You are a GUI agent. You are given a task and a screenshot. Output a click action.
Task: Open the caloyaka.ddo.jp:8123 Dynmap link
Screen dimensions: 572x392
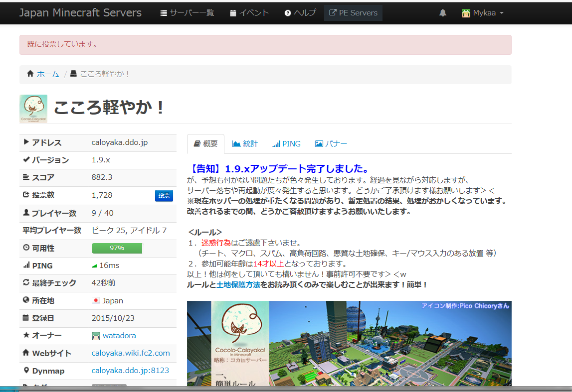pos(130,371)
